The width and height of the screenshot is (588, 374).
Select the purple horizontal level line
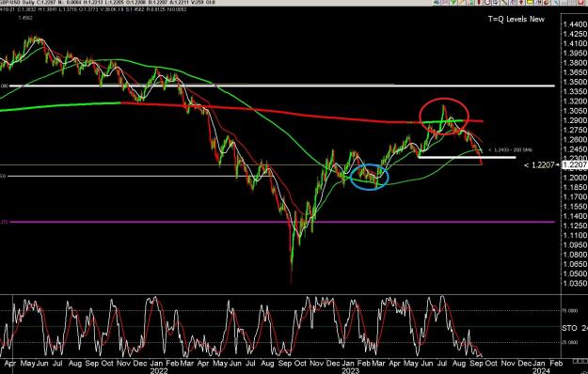pyautogui.click(x=282, y=222)
